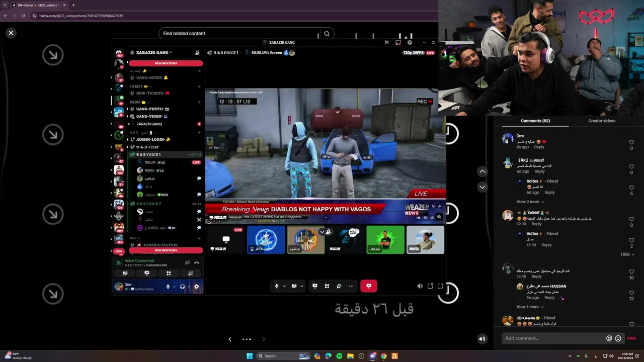Go to previous photo with left arrow

coord(230,339)
